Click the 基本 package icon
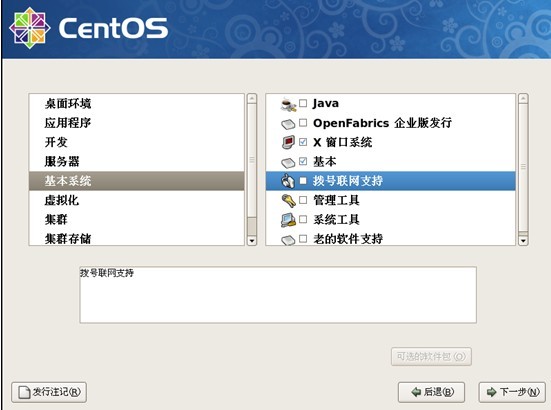Viewport: 551px width, 410px height. (288, 163)
